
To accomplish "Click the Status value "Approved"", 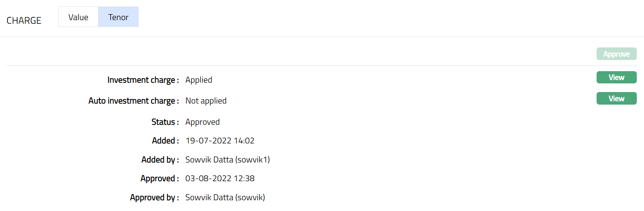I will (202, 122).
